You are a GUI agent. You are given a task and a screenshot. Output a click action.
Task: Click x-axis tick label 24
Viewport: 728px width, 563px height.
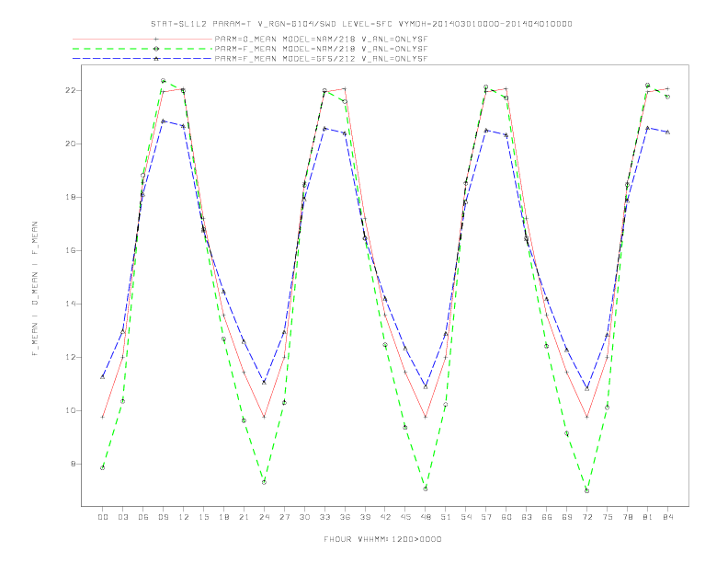click(x=264, y=517)
